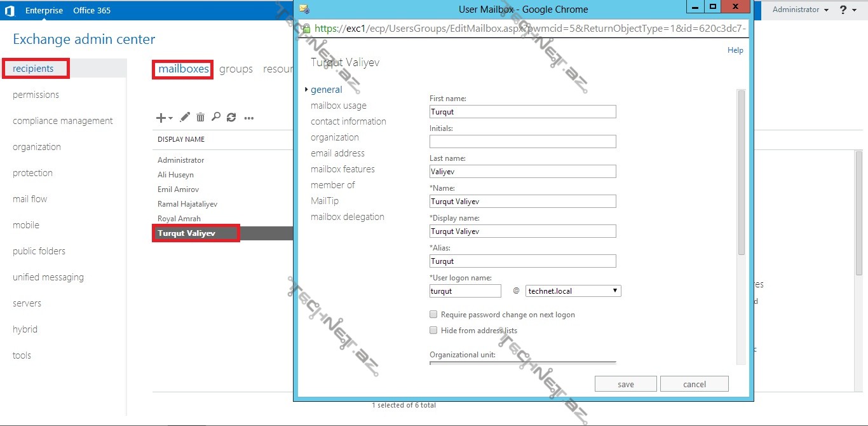This screenshot has width=868, height=426.
Task: Expand the arrow next to add icon
Action: [171, 118]
